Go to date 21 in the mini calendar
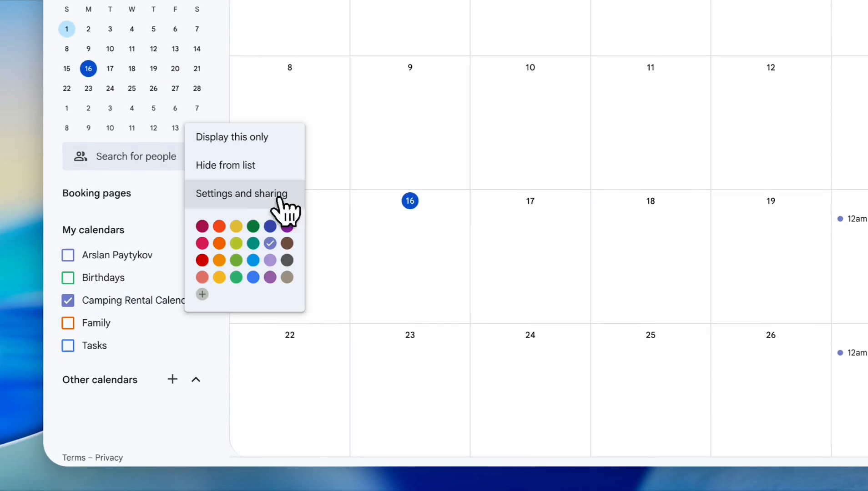This screenshot has width=868, height=491. tap(197, 69)
